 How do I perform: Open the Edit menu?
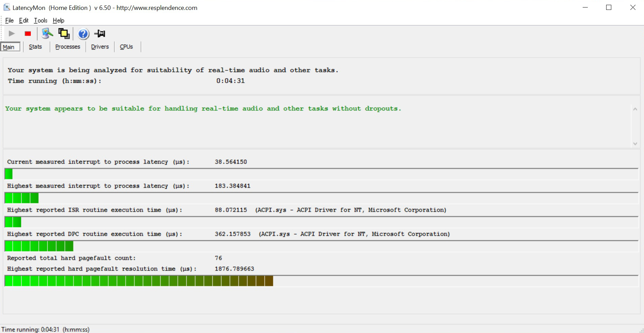pos(24,20)
